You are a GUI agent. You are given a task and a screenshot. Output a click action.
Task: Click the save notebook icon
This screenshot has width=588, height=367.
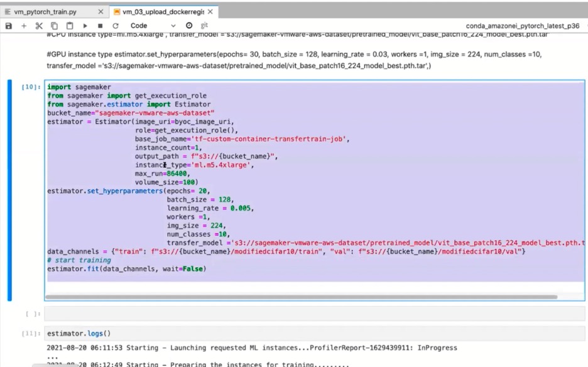(x=9, y=26)
